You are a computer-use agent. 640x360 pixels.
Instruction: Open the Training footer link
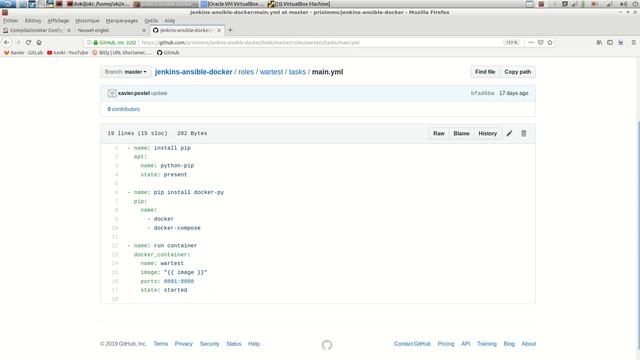click(487, 344)
